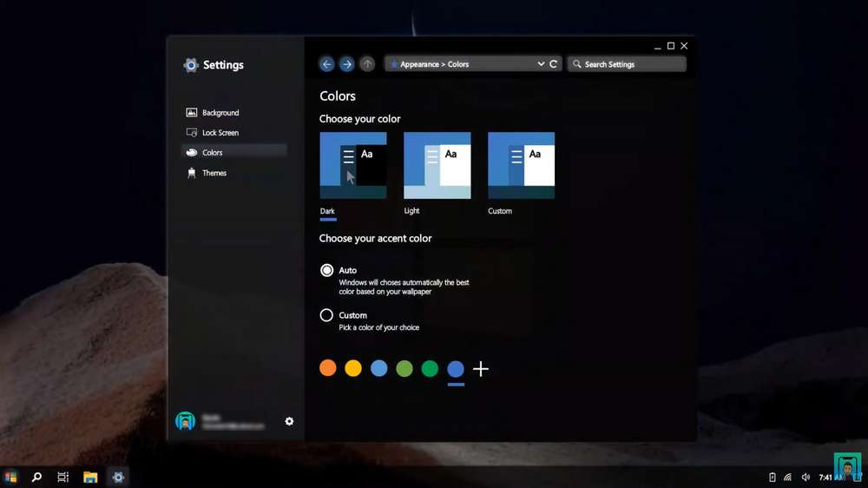
Task: Pick the yellow accent color swatch
Action: click(353, 368)
